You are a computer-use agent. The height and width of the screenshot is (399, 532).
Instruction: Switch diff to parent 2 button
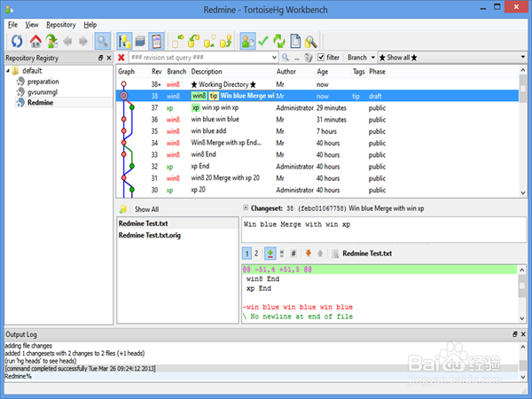(256, 254)
